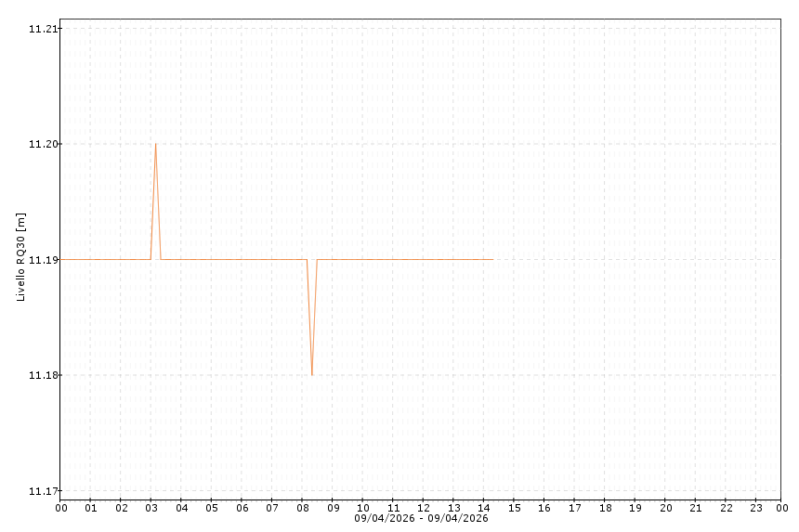
Task: Click the orange spike peak at 11.20
Action: [x=155, y=144]
